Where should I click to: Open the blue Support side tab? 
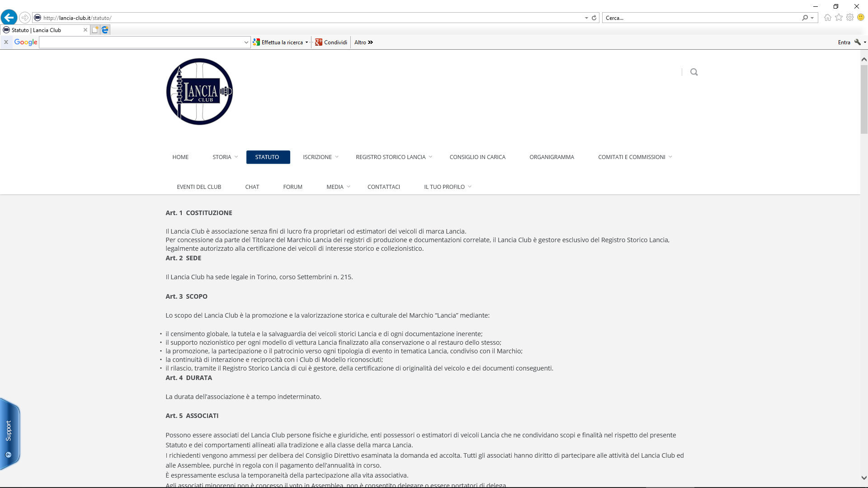coord(9,434)
